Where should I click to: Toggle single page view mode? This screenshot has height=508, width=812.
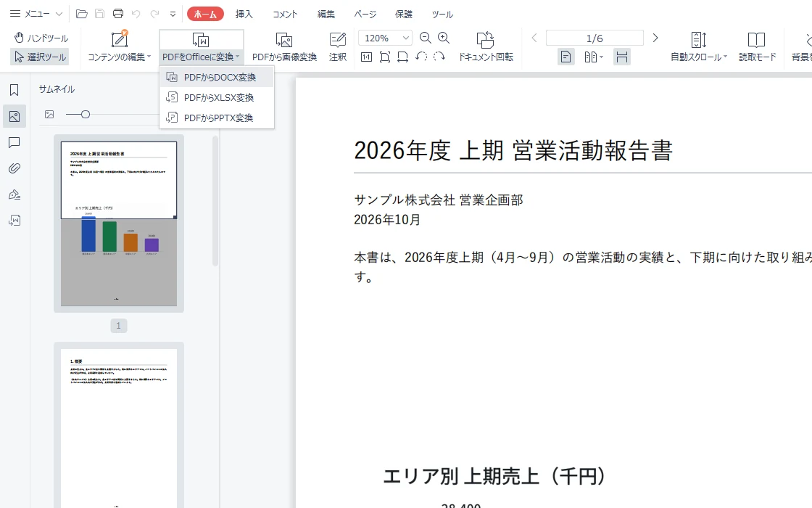click(x=565, y=57)
